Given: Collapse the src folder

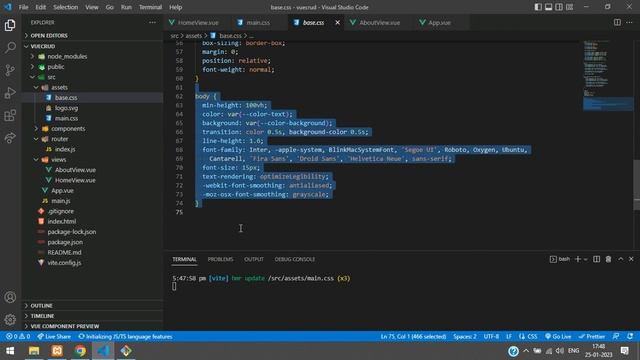Looking at the screenshot, I should coord(92,77).
